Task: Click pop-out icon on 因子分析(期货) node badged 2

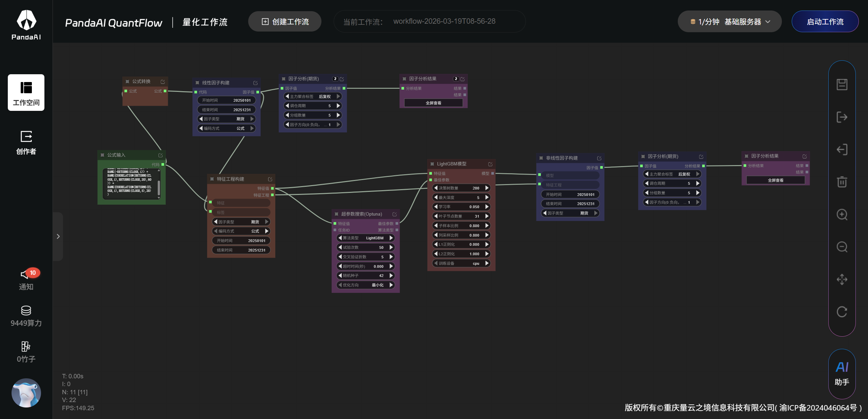Action: [342, 79]
